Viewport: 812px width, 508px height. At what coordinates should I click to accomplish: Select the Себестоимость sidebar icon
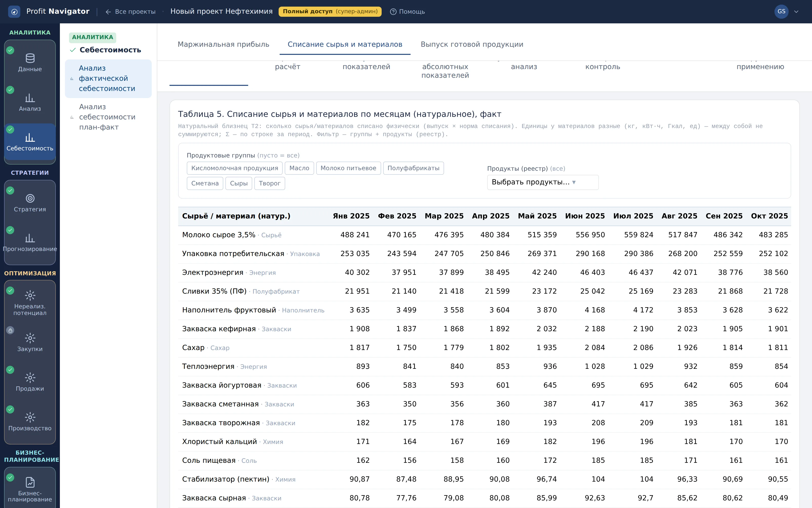point(30,137)
